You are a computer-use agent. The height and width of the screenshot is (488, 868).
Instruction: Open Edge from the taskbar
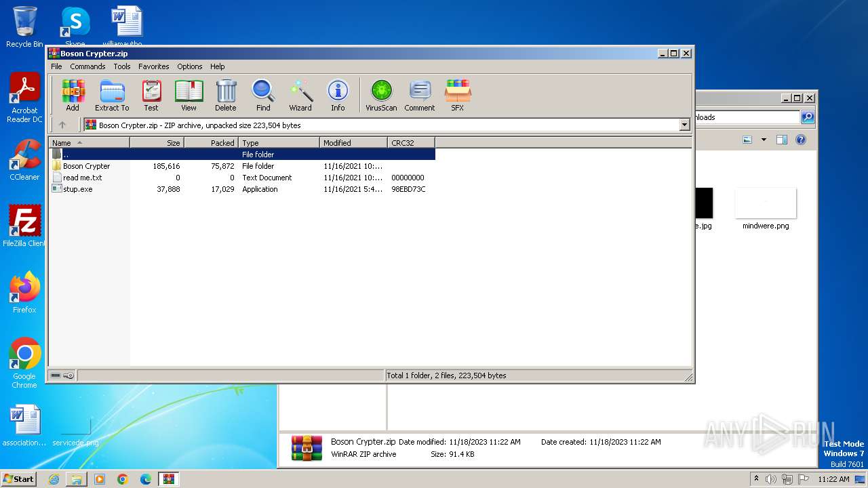coord(146,479)
